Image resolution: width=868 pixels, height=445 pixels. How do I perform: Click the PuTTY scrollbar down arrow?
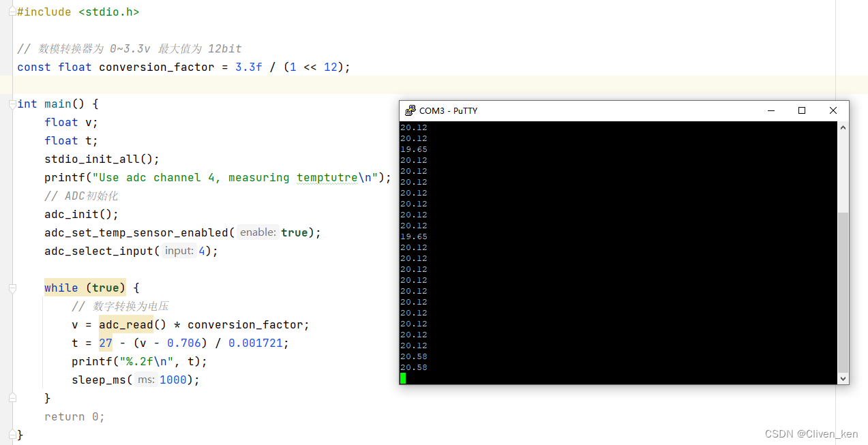(843, 379)
